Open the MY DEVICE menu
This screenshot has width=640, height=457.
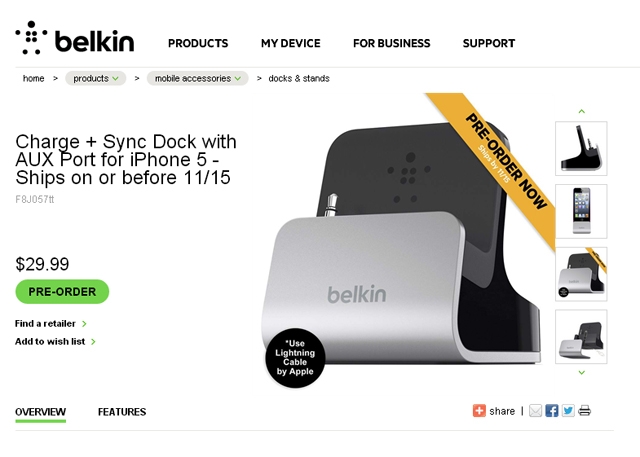(x=291, y=43)
